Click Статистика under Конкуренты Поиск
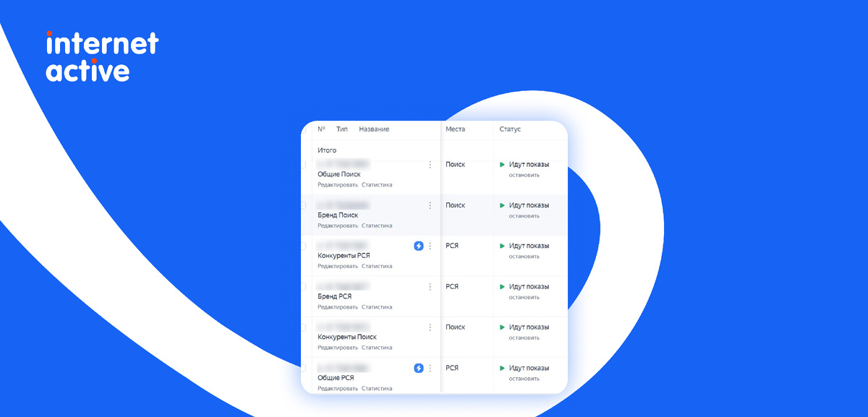Viewport: 868px width, 417px height. (377, 348)
